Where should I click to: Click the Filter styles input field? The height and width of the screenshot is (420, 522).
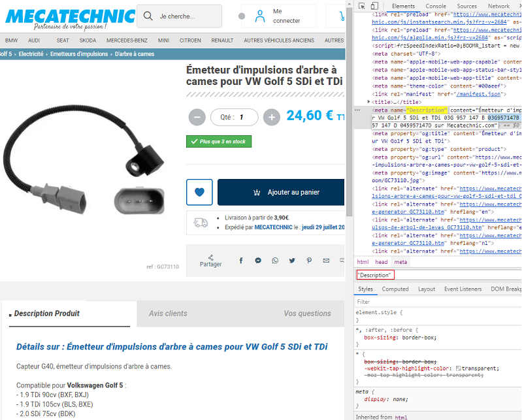pos(438,302)
